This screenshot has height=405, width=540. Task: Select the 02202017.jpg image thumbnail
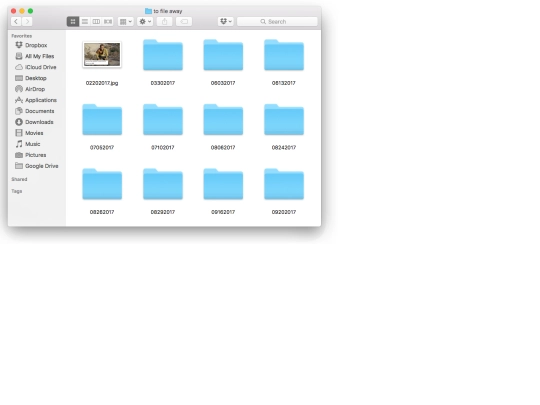(x=102, y=55)
